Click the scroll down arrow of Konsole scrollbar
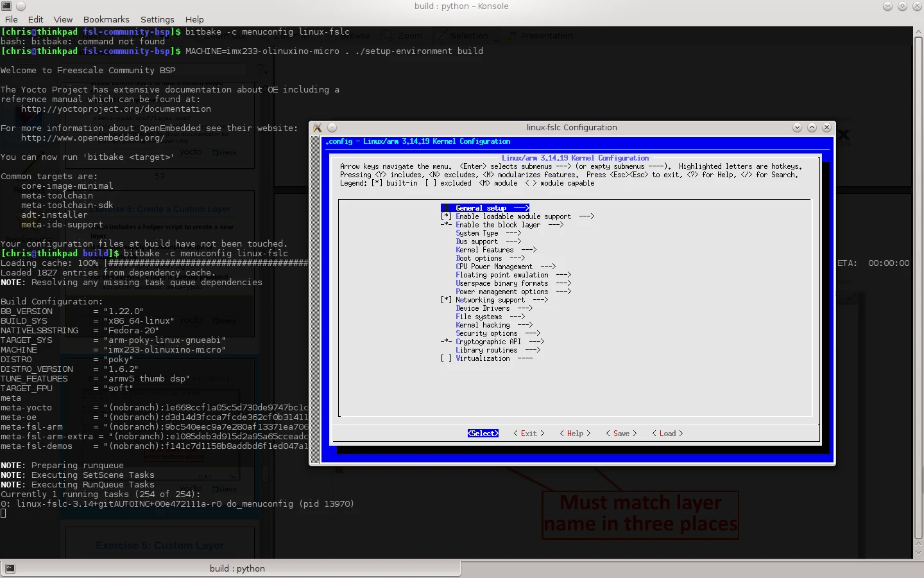924x578 pixels. coord(918,552)
